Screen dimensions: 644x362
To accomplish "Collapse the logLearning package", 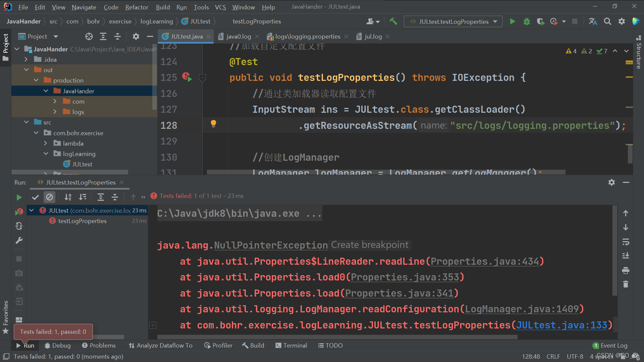I will 46,154.
